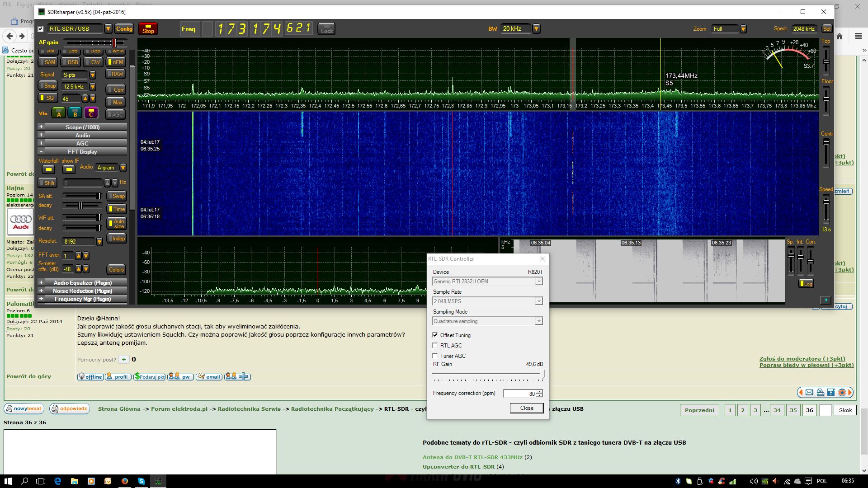
Task: Expand the AGC section
Action: tap(82, 144)
